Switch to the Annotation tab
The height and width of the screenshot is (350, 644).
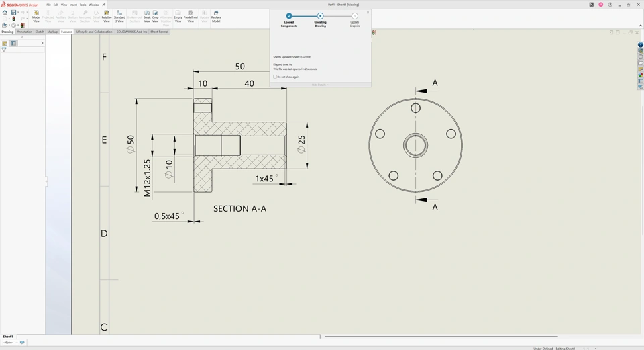24,32
